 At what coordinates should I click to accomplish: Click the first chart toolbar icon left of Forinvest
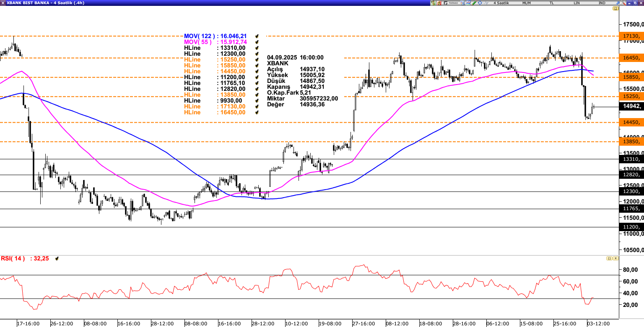[x=433, y=3]
